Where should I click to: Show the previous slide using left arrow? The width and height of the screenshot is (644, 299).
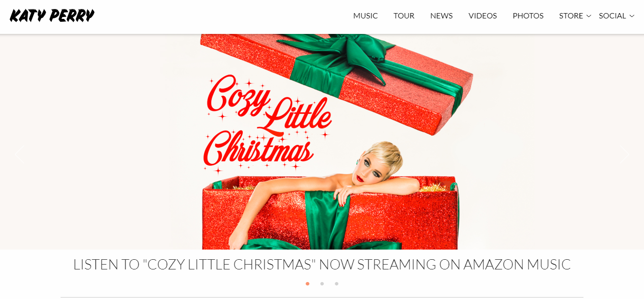(19, 155)
